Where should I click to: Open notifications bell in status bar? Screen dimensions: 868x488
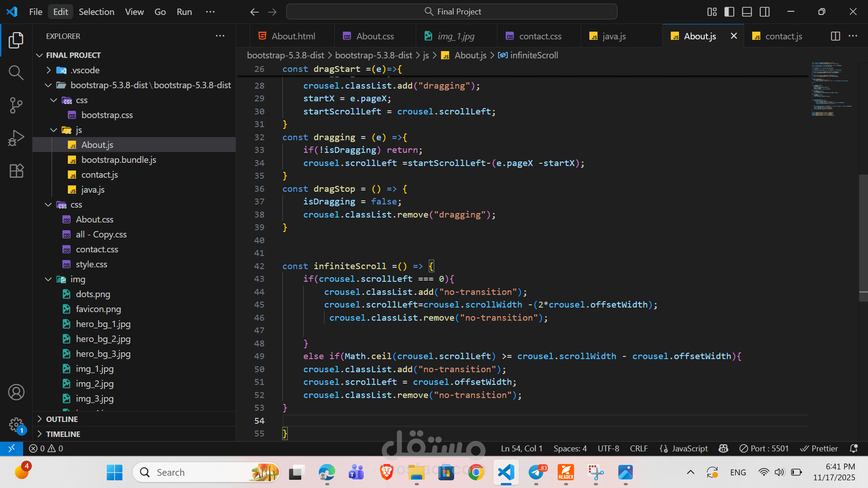tap(854, 448)
